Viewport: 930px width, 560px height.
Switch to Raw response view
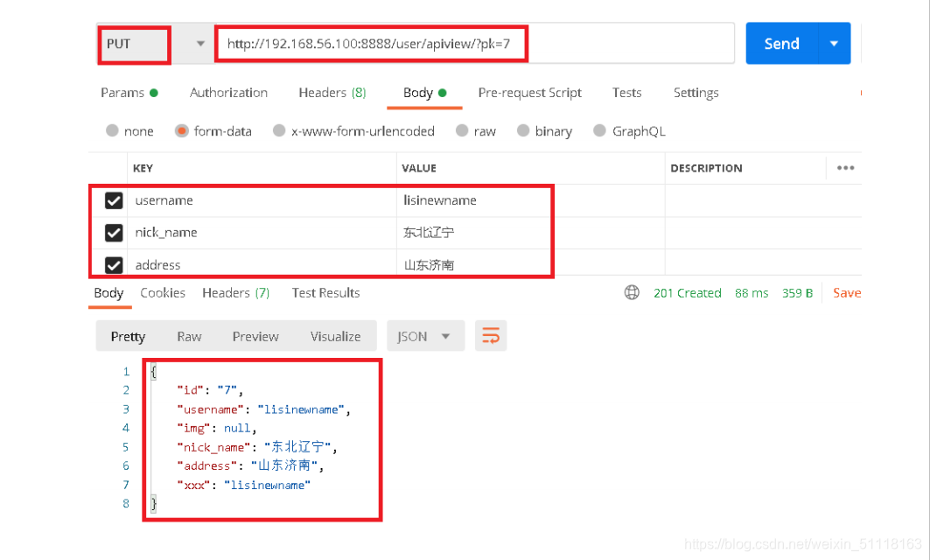pyautogui.click(x=189, y=336)
